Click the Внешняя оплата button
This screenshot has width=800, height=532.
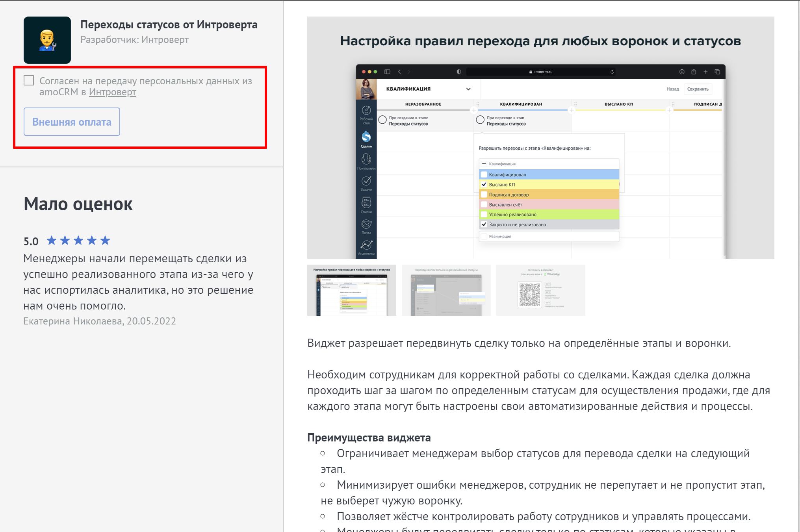[72, 122]
